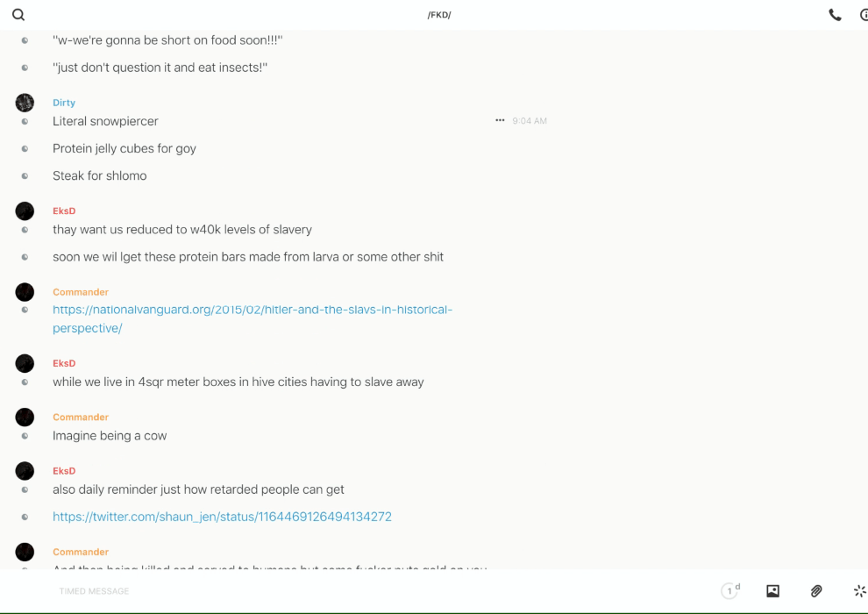Attach a file with paperclip icon
Image resolution: width=868 pixels, height=614 pixels.
[x=816, y=591]
